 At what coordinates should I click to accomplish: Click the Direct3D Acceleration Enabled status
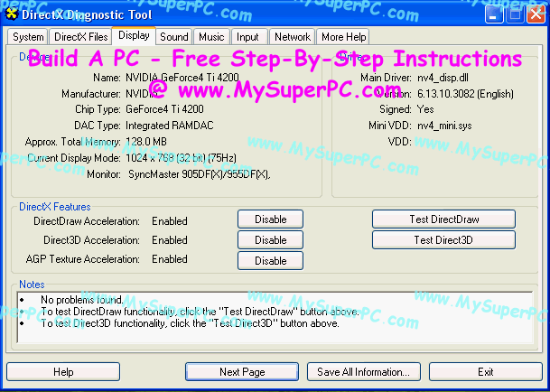[170, 240]
